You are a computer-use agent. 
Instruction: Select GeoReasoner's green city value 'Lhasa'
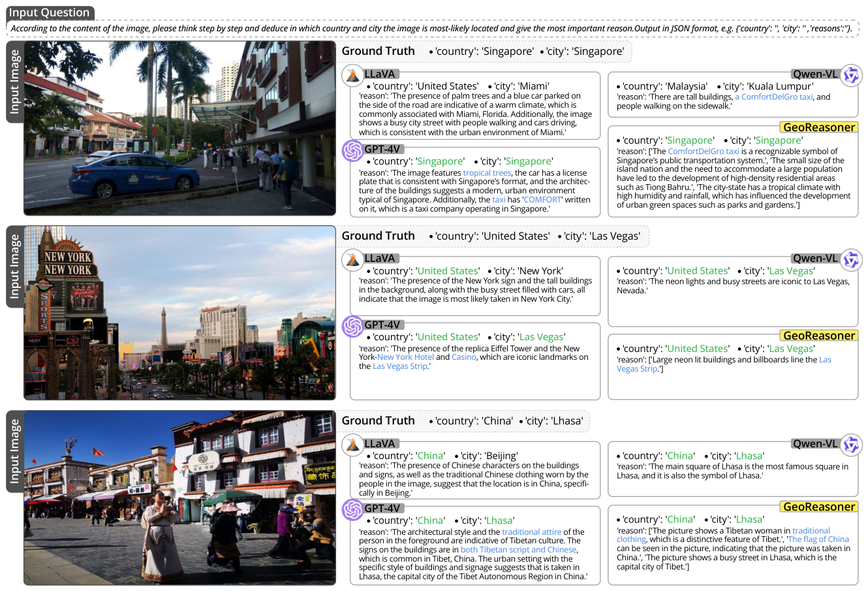(x=749, y=520)
